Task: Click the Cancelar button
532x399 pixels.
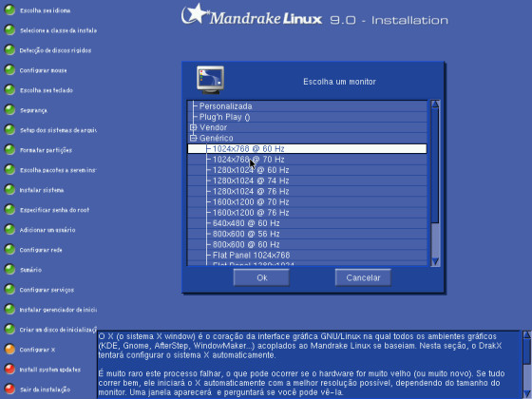Action: pyautogui.click(x=363, y=277)
